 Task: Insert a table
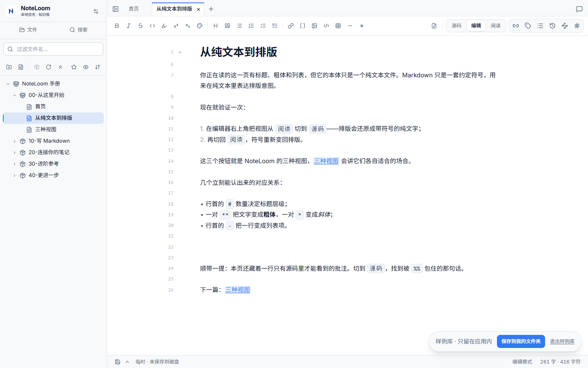coord(338,26)
